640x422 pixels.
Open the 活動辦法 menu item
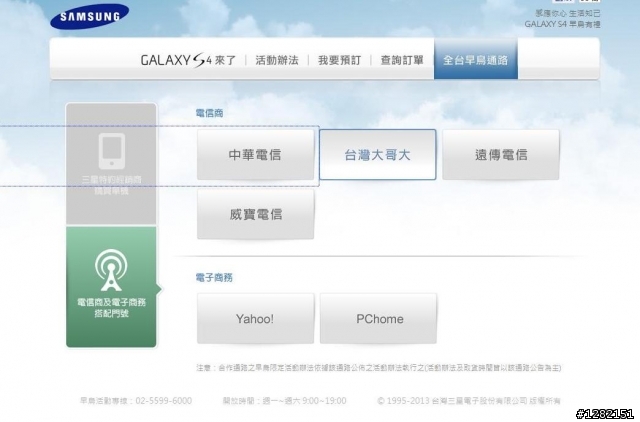277,60
